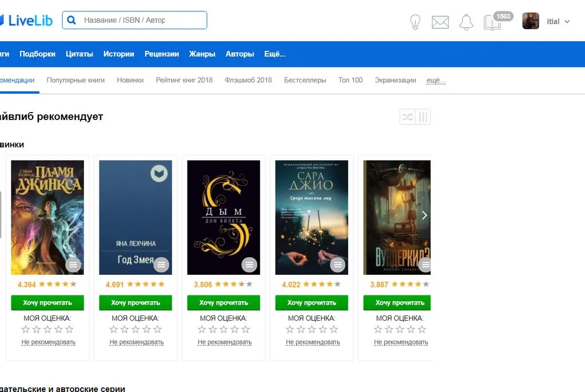Click the 3.867 rating value
Screen dimensions: 585x392
pyautogui.click(x=379, y=285)
